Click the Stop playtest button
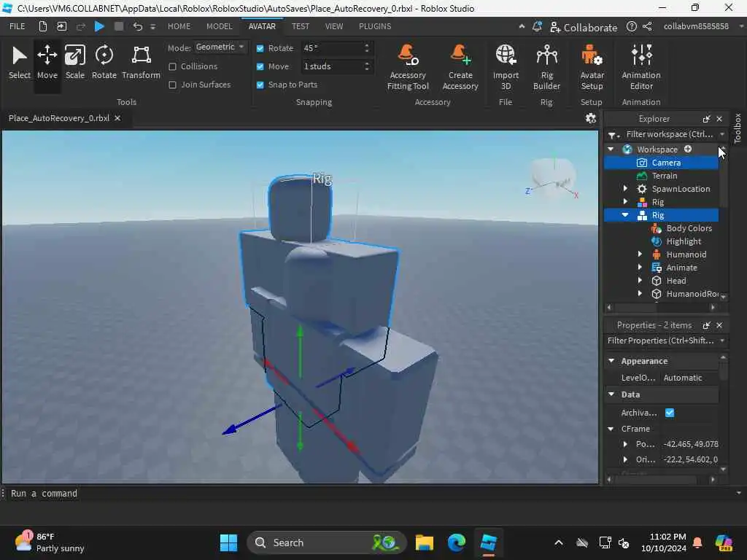 pos(119,26)
